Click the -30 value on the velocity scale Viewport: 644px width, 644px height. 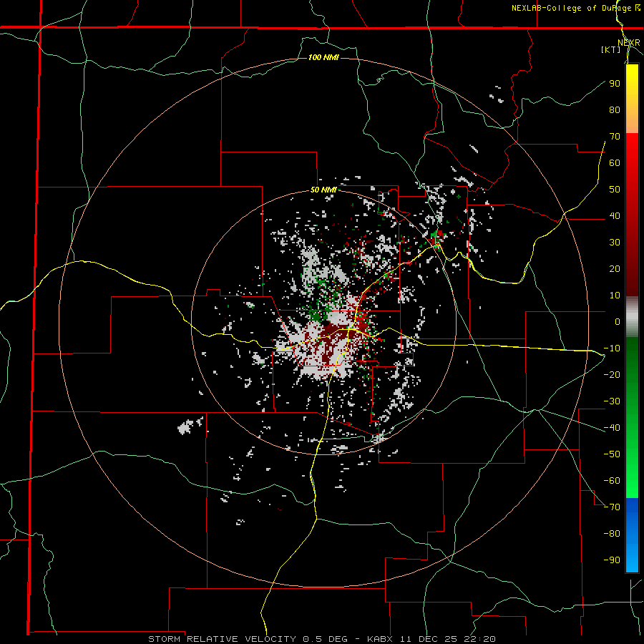click(612, 401)
